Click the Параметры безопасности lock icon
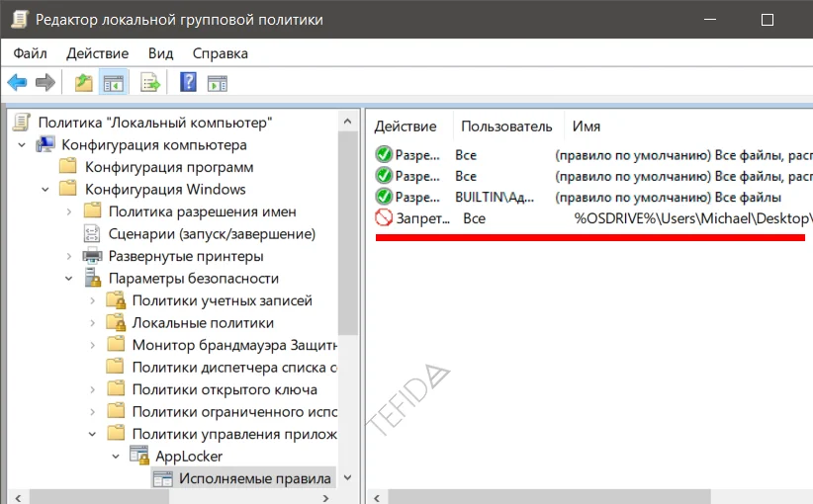813x504 pixels. click(x=92, y=278)
